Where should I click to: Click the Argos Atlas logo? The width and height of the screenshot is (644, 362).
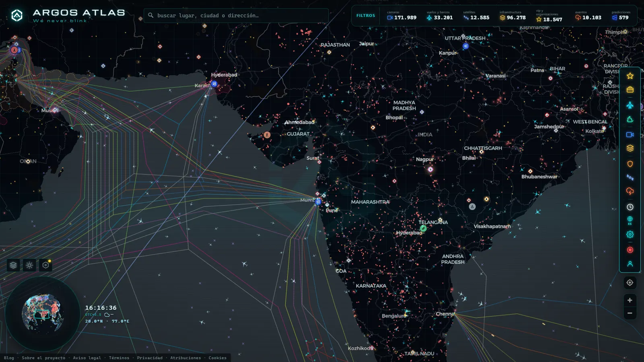point(68,15)
